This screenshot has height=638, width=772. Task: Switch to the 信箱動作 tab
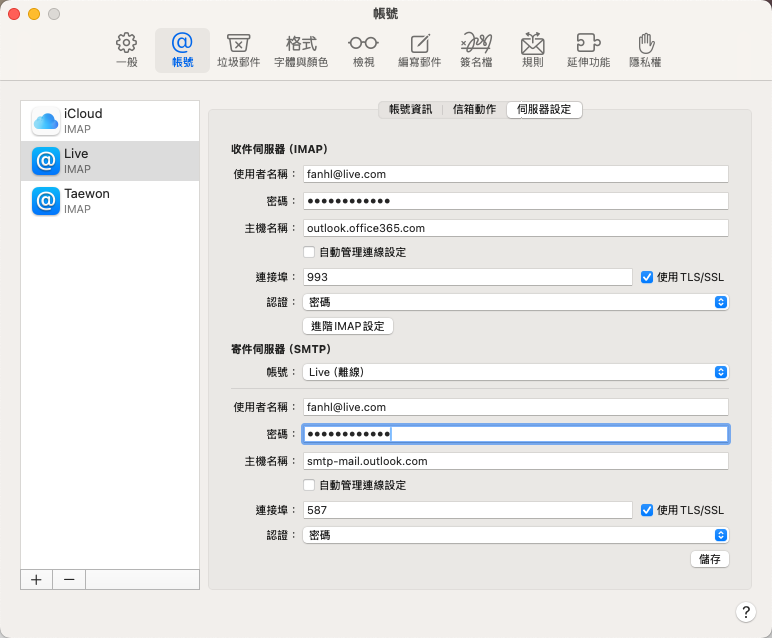point(474,109)
